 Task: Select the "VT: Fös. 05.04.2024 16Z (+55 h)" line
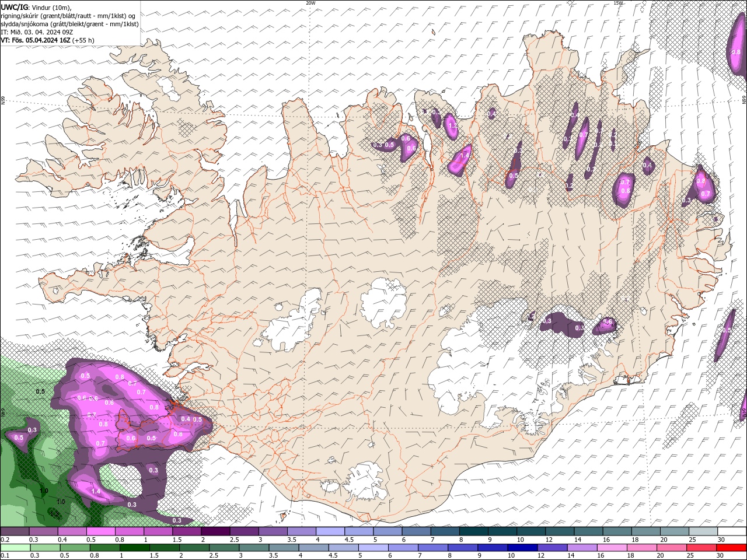tap(47, 40)
